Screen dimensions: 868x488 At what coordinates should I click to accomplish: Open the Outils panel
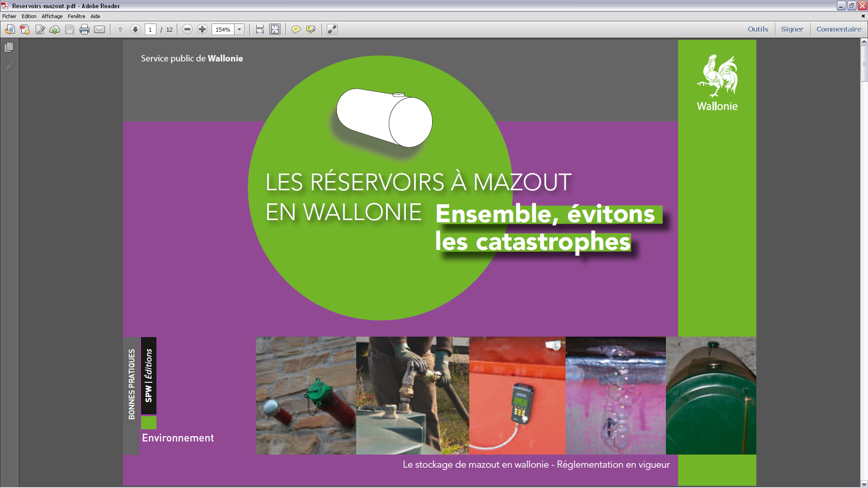pos(758,29)
